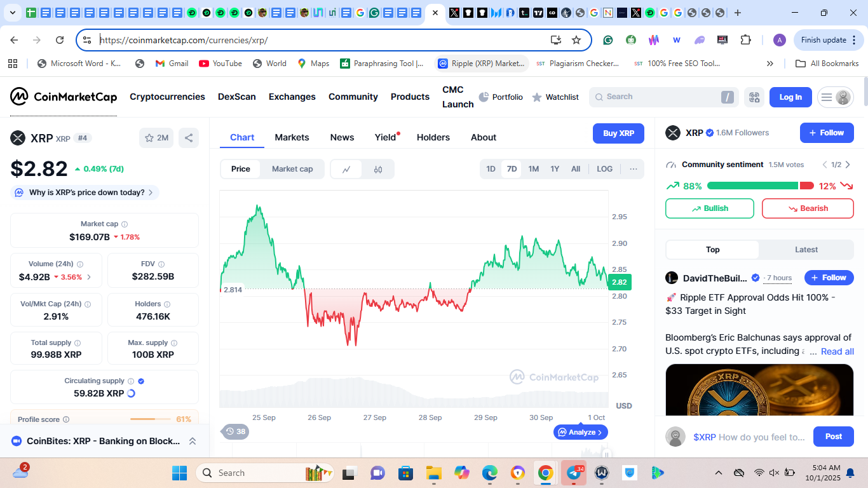Click the green sentiment percentage bar
868x488 pixels.
point(752,186)
